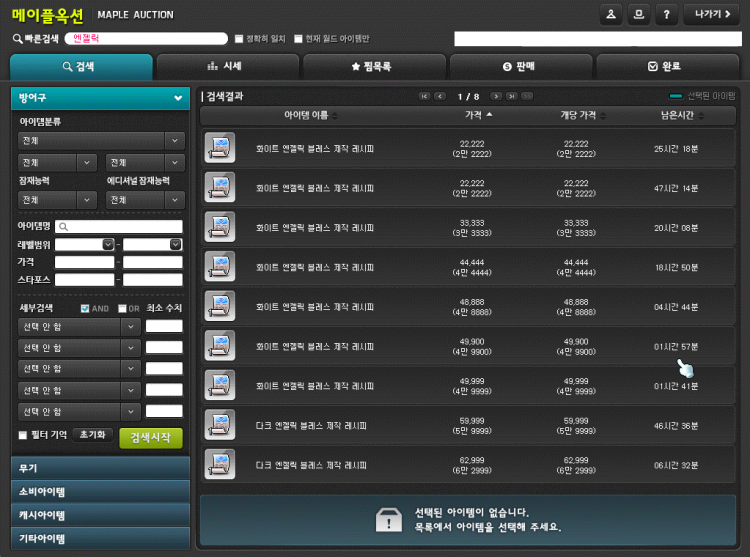This screenshot has height=557, width=750.
Task: Select the 화이트 엔젤릭 listing priced 48,888
Action: (x=468, y=306)
